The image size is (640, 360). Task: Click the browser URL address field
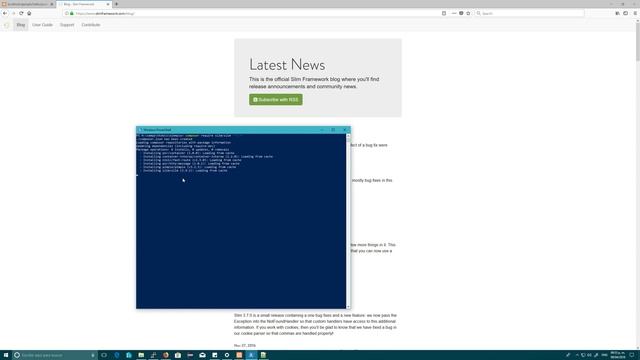257,13
